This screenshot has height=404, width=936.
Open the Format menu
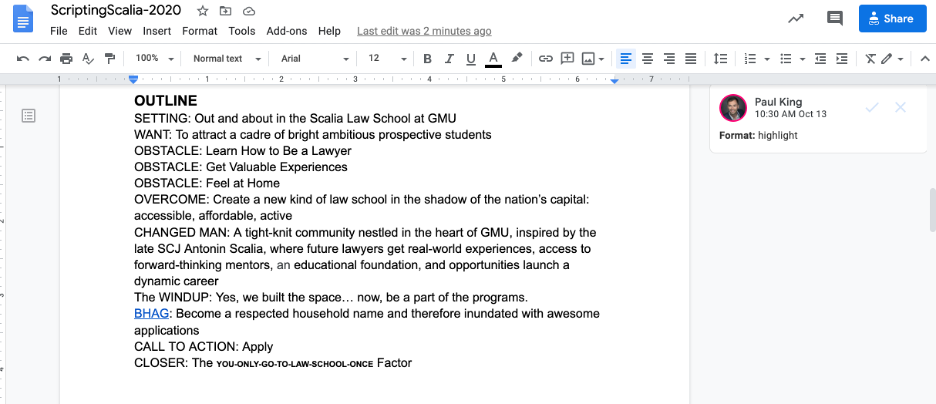click(199, 31)
